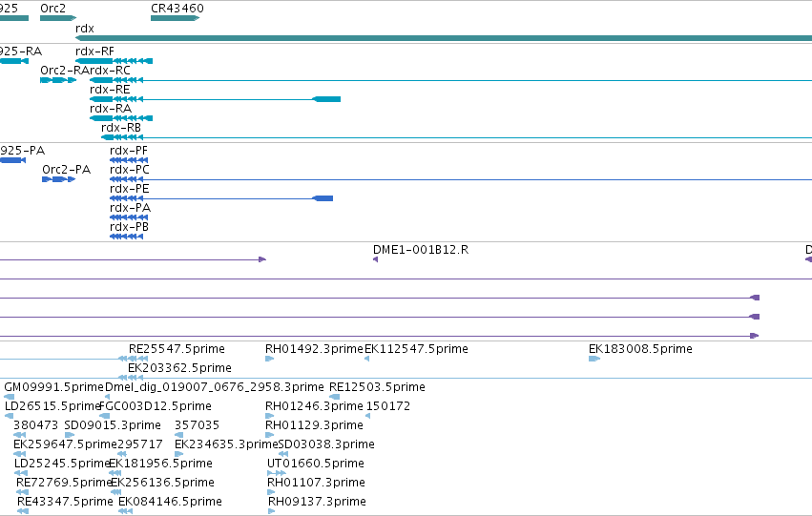Click the 357035 feature label
This screenshot has height=516, width=812.
click(197, 425)
